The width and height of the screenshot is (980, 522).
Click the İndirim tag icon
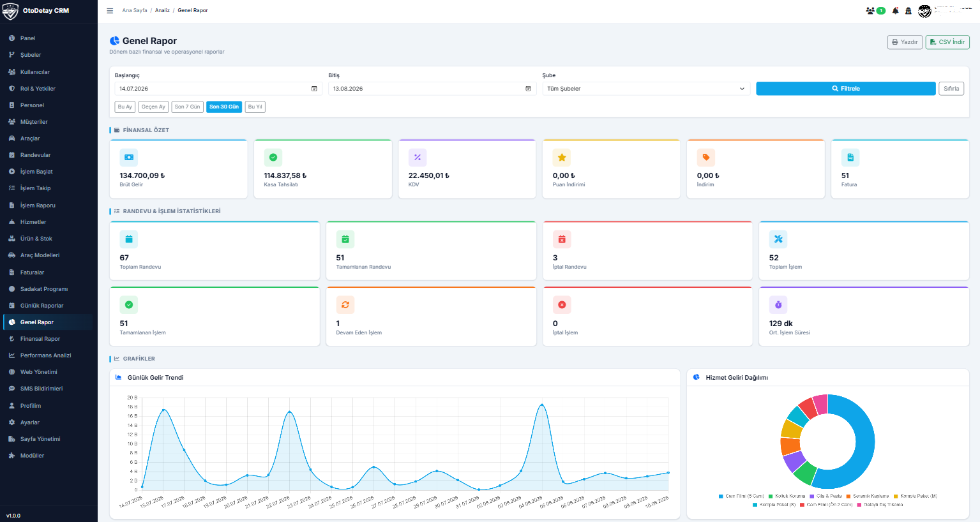coord(706,157)
